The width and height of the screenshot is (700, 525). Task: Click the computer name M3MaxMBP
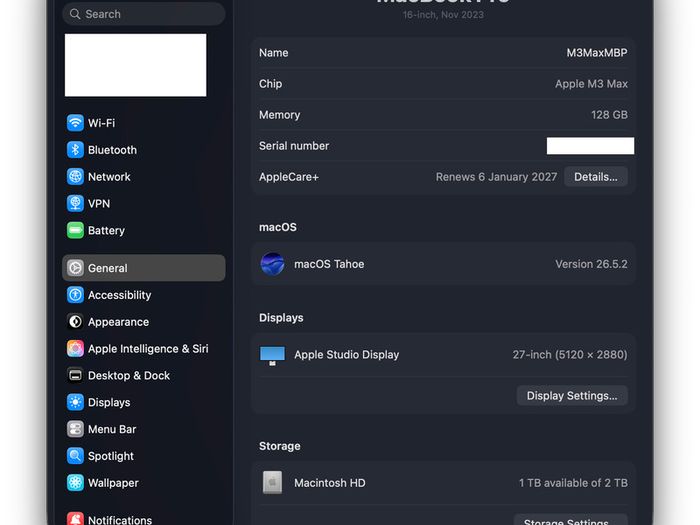tap(597, 53)
